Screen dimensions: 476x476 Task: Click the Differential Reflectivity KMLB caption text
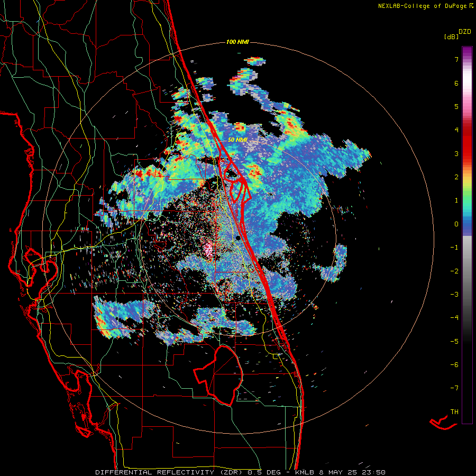click(240, 472)
